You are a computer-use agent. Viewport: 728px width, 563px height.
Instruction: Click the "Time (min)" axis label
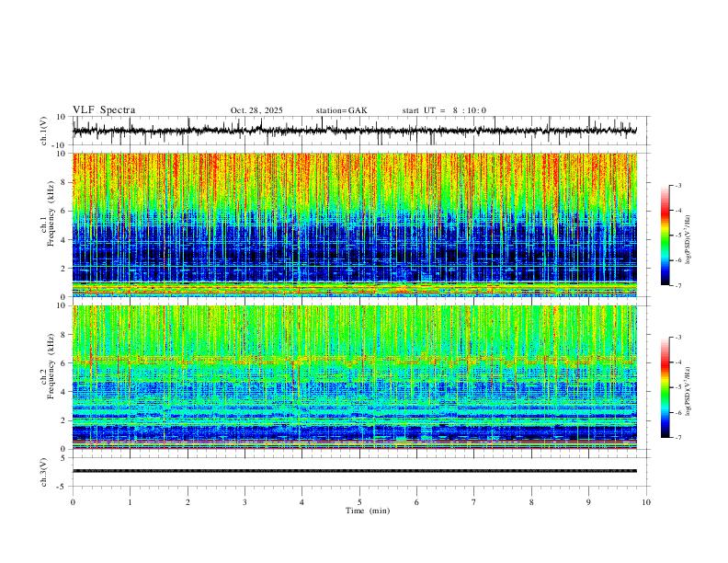(368, 511)
